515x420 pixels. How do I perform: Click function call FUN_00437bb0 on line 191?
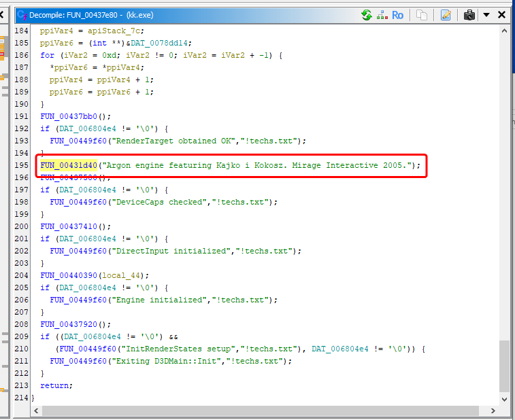click(69, 116)
